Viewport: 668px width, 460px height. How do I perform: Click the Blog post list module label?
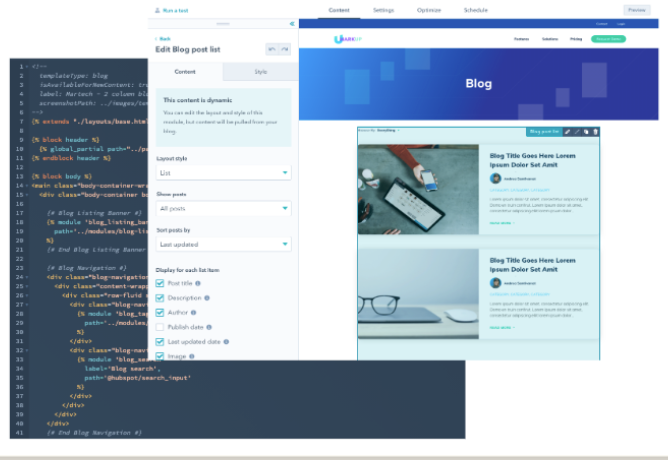(544, 132)
